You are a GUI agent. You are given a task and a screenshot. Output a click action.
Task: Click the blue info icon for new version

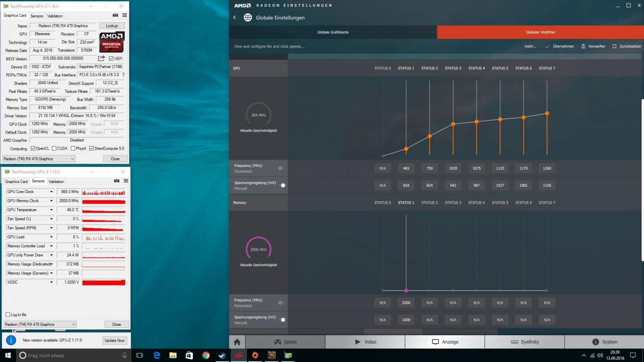coord(11,340)
